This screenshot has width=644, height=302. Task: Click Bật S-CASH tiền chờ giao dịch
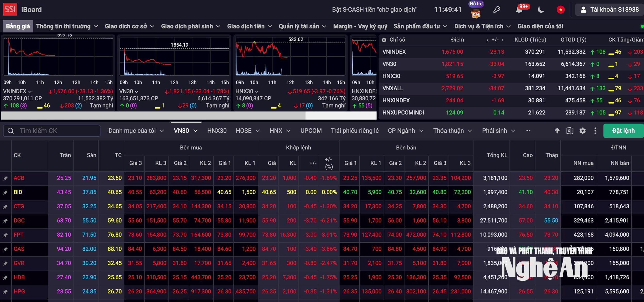point(374,10)
